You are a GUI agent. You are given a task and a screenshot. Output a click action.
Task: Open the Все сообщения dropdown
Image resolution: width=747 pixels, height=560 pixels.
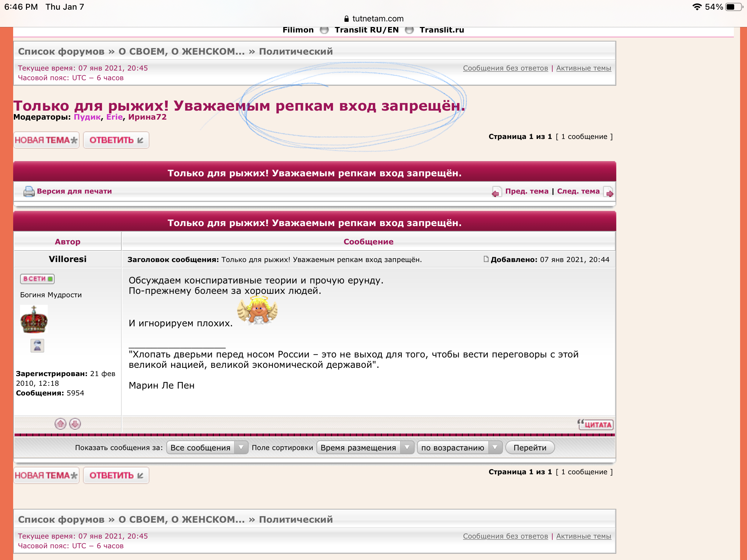(207, 448)
